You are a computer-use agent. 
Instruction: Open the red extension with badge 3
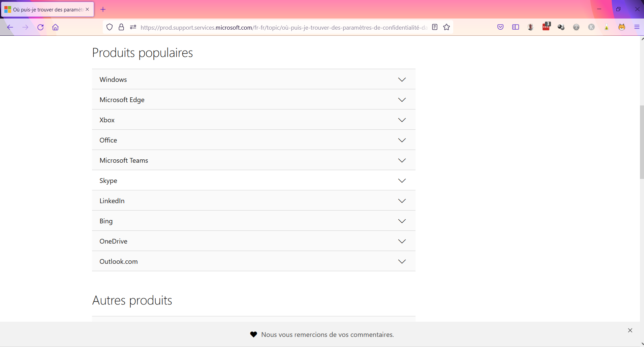click(546, 27)
